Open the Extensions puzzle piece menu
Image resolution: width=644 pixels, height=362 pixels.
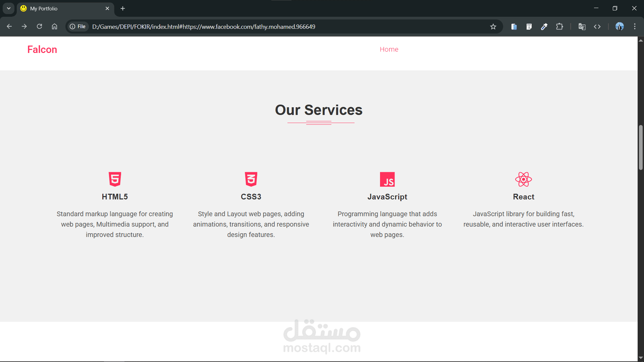pos(559,26)
